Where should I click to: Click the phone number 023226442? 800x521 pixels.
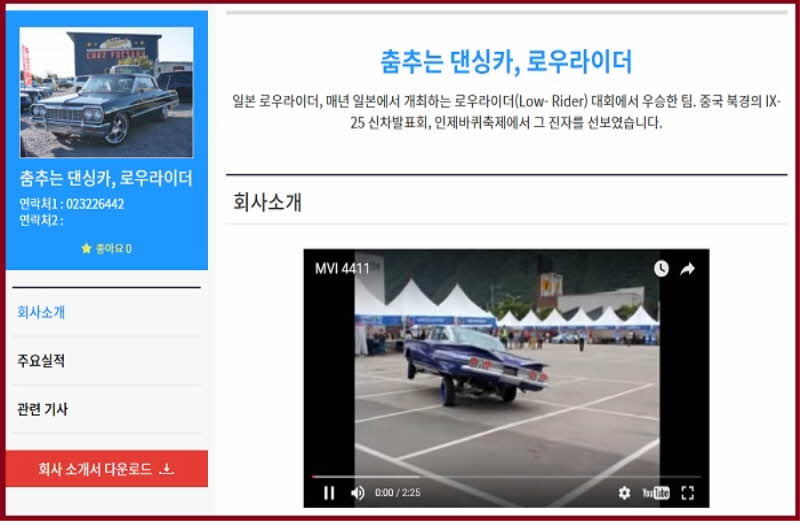pyautogui.click(x=95, y=204)
